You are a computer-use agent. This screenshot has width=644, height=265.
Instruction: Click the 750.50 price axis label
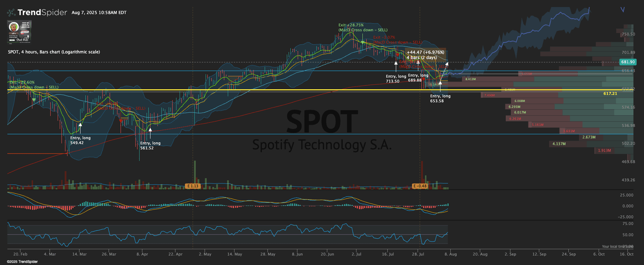pos(628,34)
